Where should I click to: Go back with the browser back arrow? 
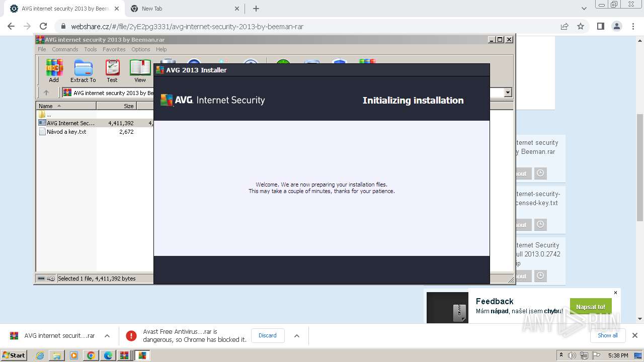[11, 26]
